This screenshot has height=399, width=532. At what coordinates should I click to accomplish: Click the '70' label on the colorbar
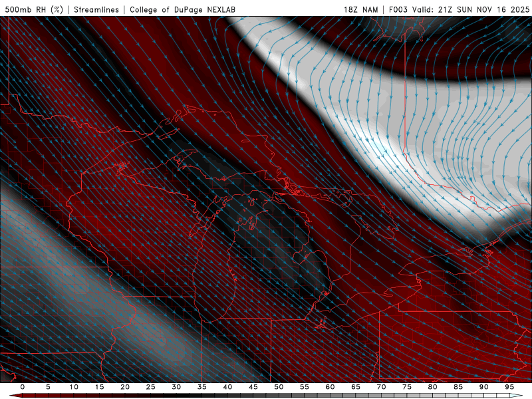pos(381,387)
